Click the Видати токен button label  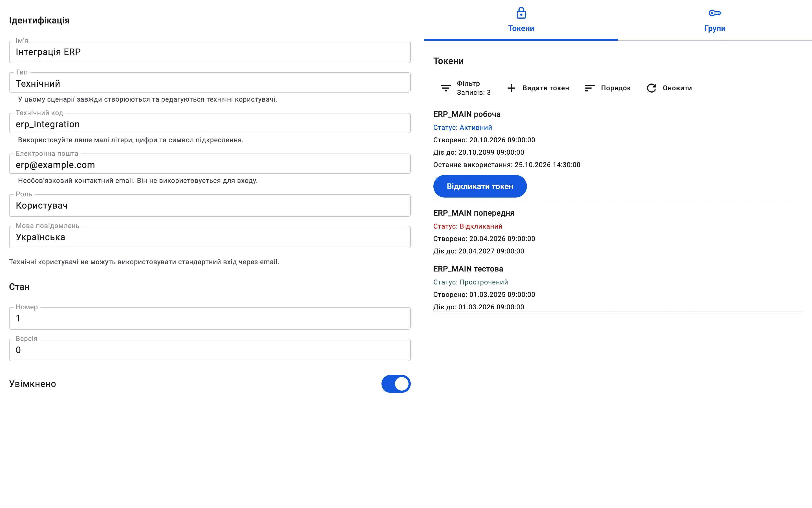(546, 88)
